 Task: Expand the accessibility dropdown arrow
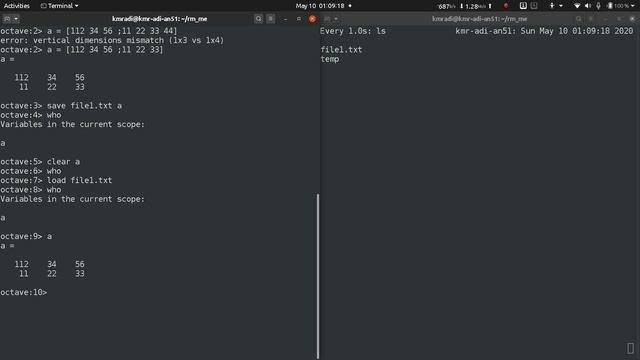tap(561, 6)
